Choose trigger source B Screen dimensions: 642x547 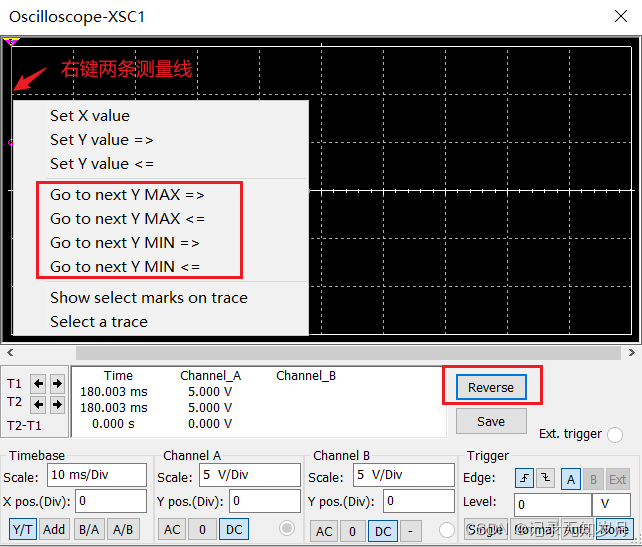point(593,479)
